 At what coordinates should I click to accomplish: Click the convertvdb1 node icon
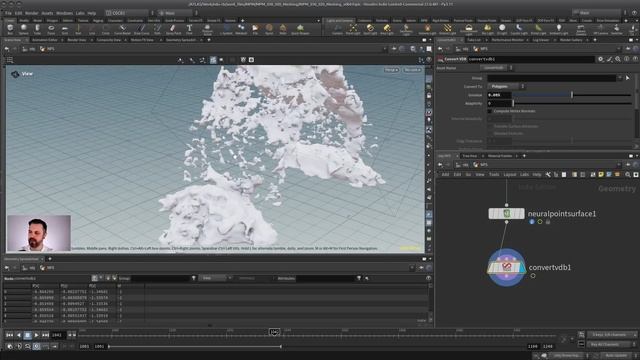507,267
